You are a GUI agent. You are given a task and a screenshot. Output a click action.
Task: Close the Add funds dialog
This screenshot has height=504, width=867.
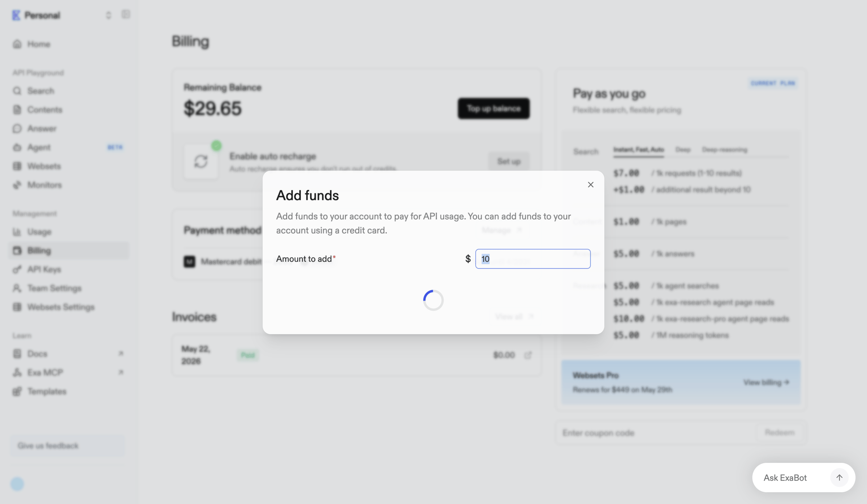click(x=590, y=185)
